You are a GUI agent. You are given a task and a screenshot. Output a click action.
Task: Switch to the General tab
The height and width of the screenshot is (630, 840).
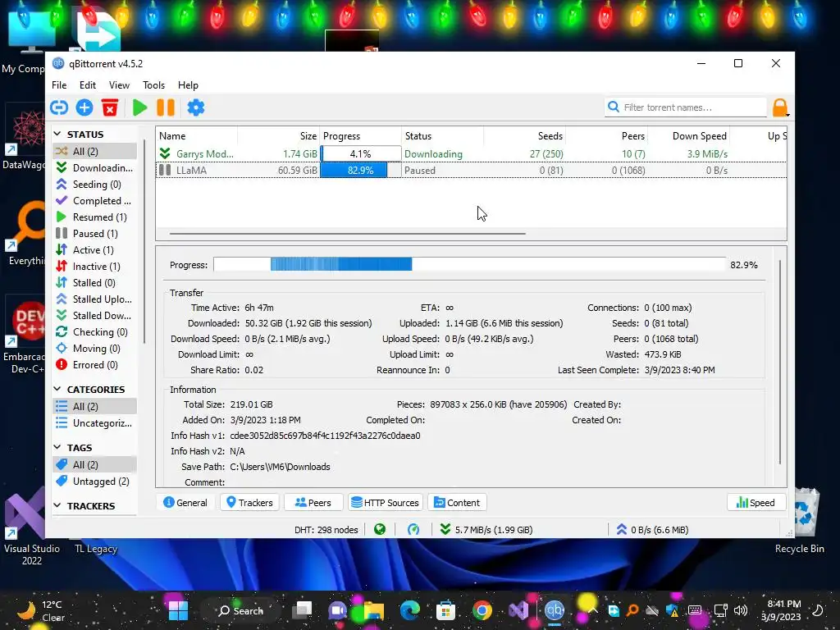click(185, 503)
